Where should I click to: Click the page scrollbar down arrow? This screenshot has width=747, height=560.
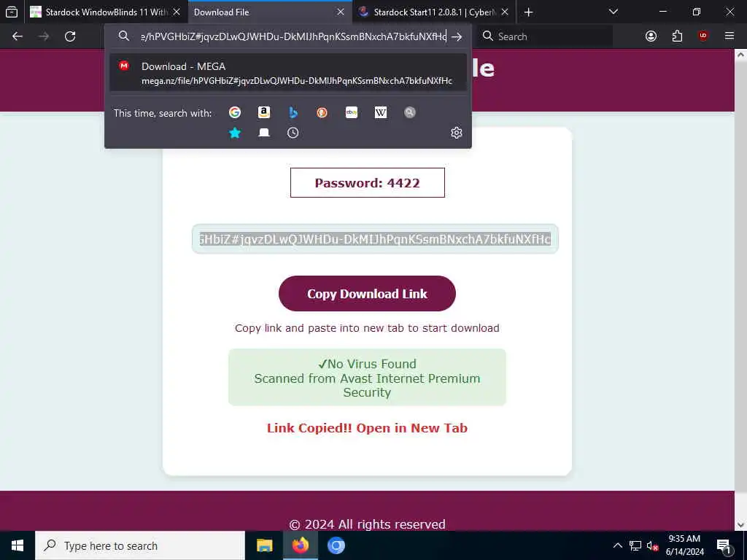(740, 525)
